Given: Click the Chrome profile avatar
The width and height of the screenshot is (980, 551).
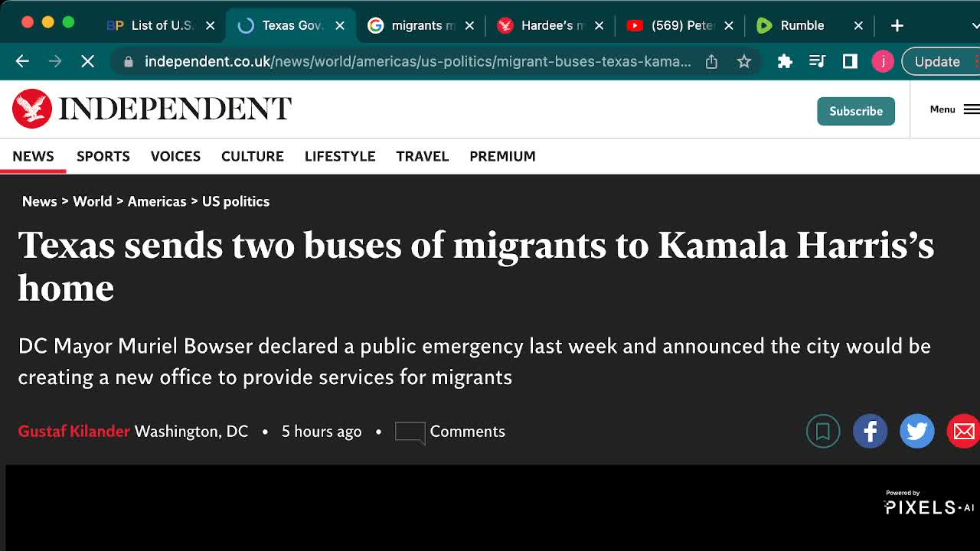Looking at the screenshot, I should pyautogui.click(x=883, y=62).
